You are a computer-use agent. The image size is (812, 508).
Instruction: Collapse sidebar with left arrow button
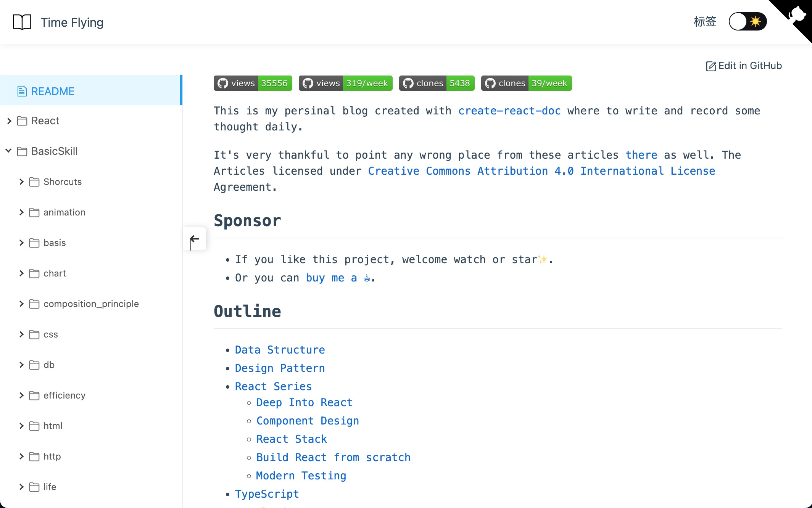tap(195, 239)
